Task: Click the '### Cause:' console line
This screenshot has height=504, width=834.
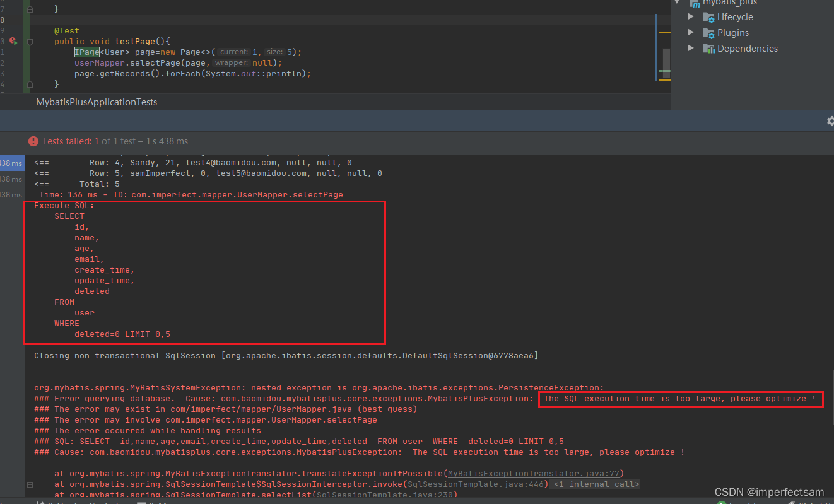Action: click(360, 452)
